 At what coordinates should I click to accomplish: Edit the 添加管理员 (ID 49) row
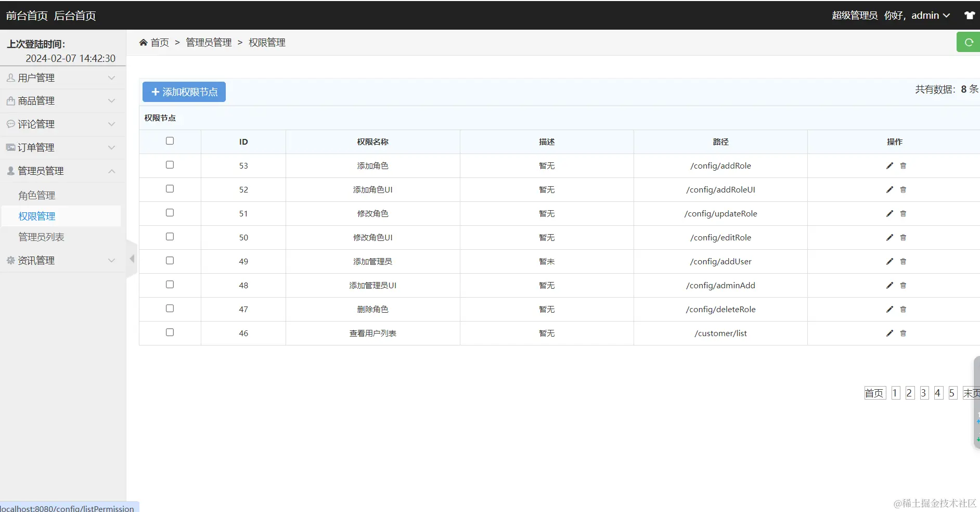tap(889, 261)
